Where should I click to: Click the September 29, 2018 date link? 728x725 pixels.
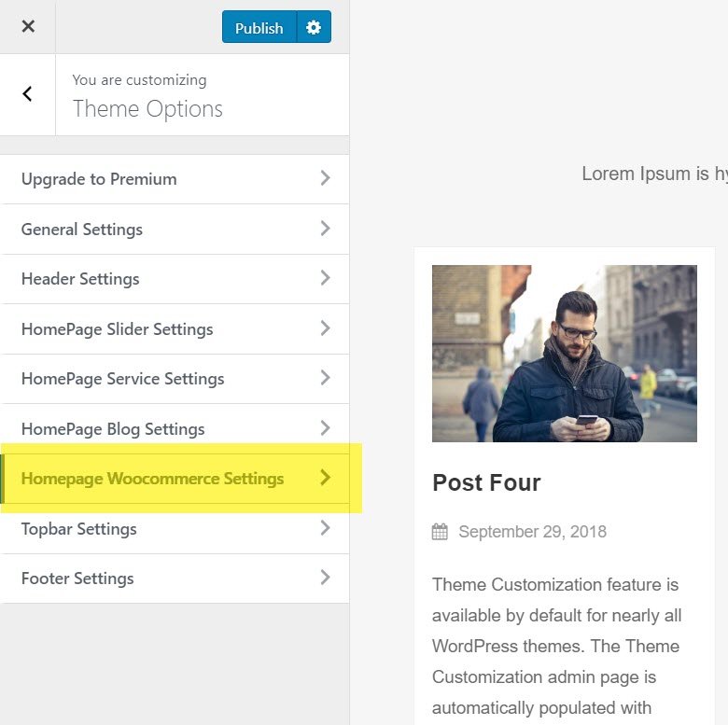pos(532,532)
